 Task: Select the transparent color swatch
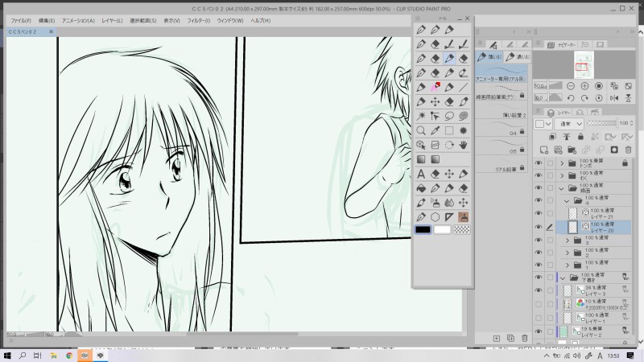461,229
